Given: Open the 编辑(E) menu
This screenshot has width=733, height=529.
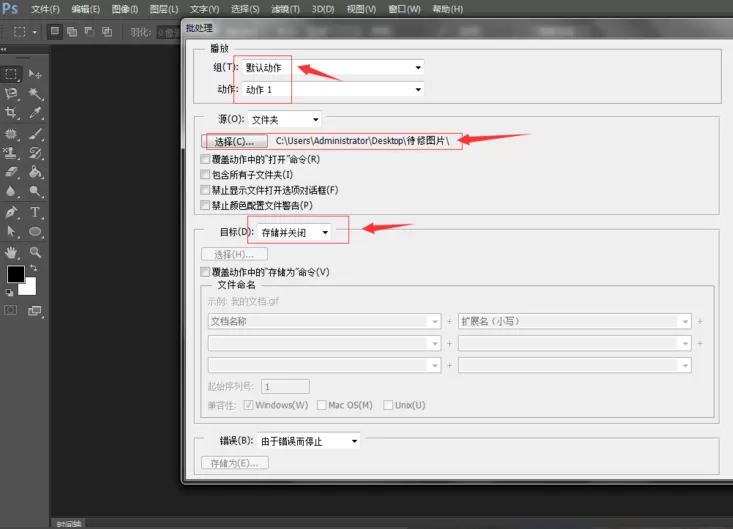Looking at the screenshot, I should click(86, 9).
